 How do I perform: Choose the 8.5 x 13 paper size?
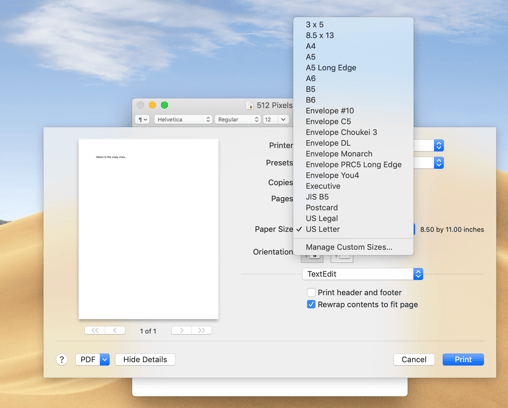click(x=353, y=35)
